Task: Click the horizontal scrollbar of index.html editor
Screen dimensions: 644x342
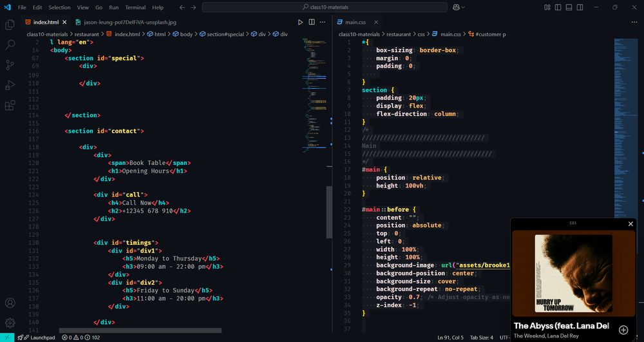Action: click(140, 330)
